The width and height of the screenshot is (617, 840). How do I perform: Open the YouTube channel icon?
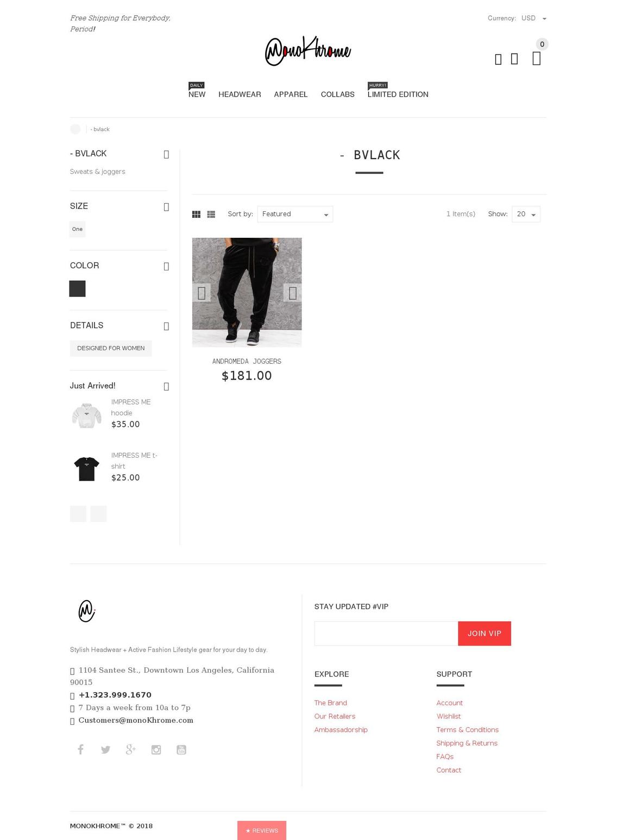click(x=181, y=750)
